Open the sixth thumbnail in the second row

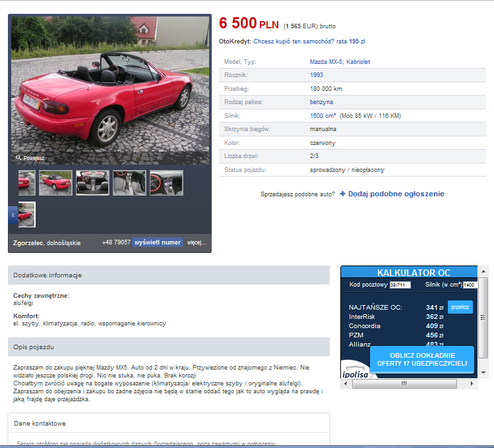[27, 214]
